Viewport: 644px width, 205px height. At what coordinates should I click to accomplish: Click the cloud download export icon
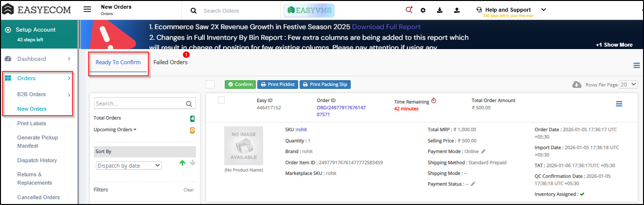pos(576,85)
